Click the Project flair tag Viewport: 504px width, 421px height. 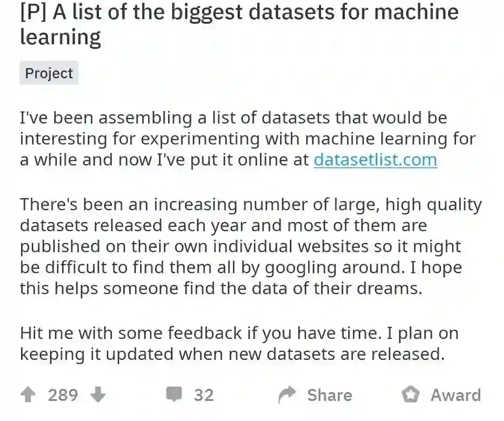tap(49, 74)
